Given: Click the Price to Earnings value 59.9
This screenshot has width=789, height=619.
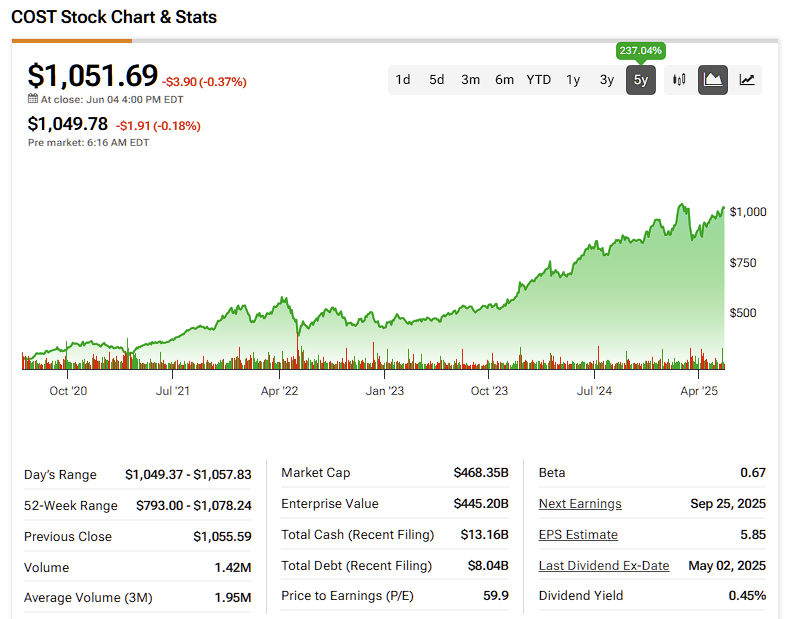Looking at the screenshot, I should coord(496,596).
